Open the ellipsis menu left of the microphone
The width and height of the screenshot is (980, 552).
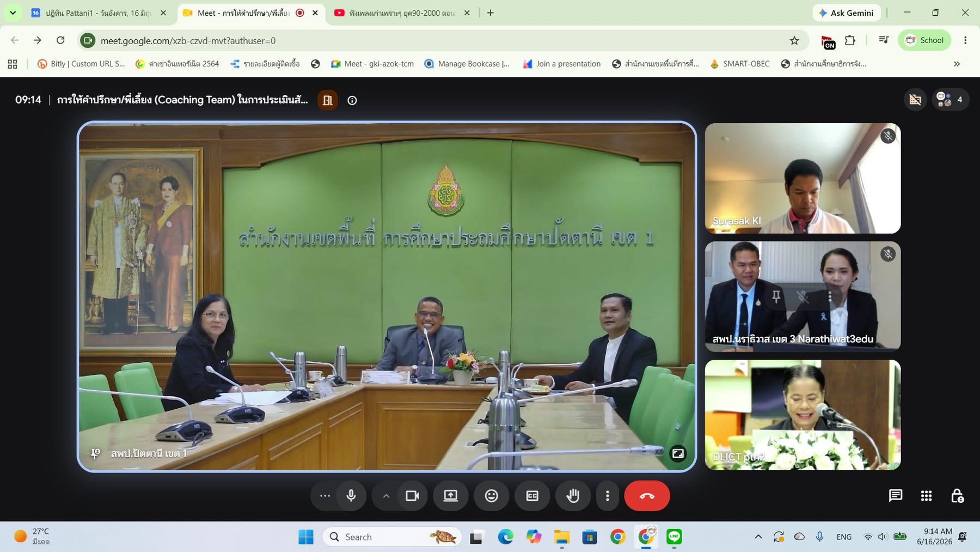point(324,496)
